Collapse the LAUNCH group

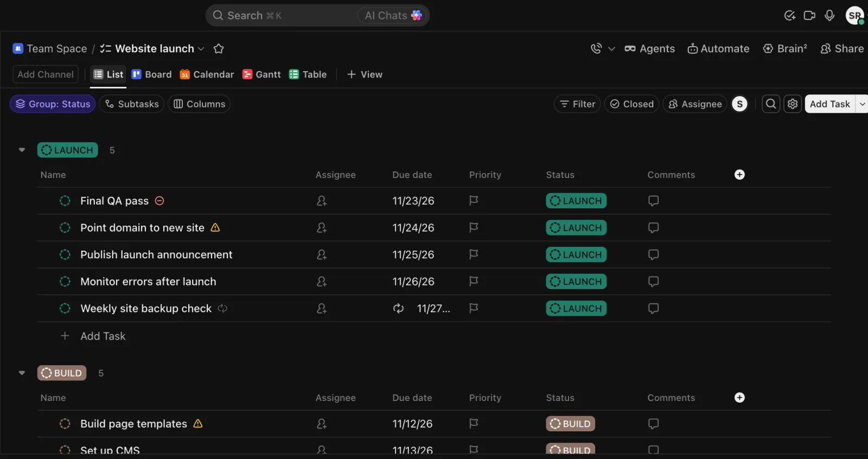22,150
